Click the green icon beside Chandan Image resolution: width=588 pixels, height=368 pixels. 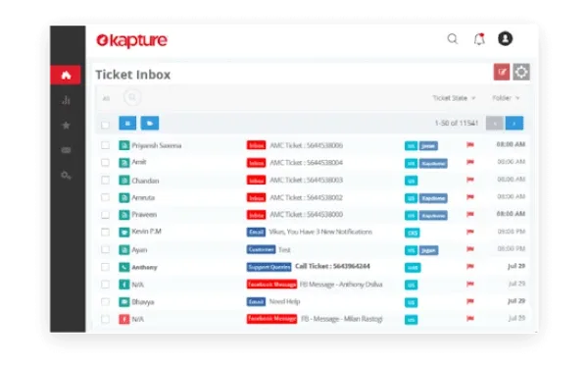click(x=124, y=180)
